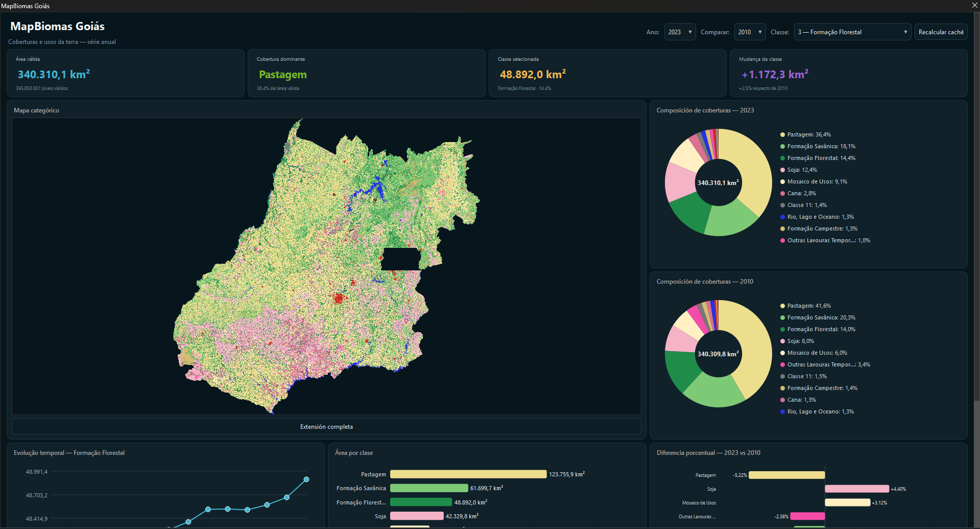Click the 340.309,8 km² donut center of 2010
The image size is (980, 529).
(x=718, y=354)
